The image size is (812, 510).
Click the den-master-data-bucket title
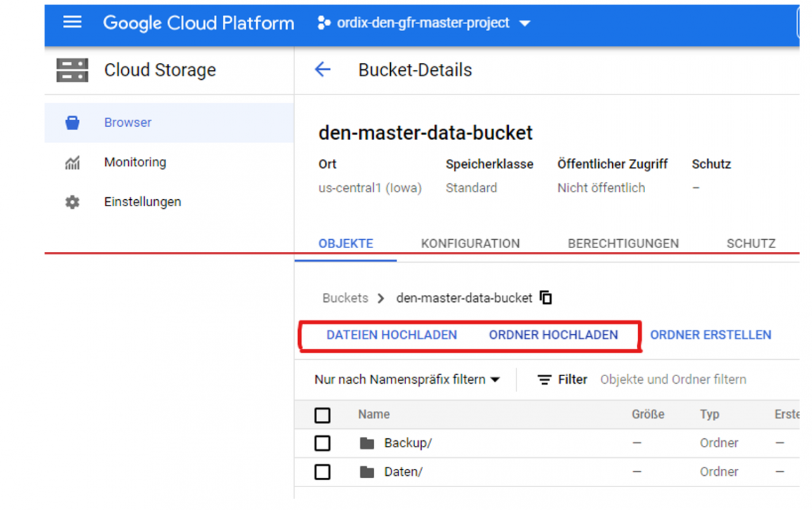pyautogui.click(x=425, y=133)
